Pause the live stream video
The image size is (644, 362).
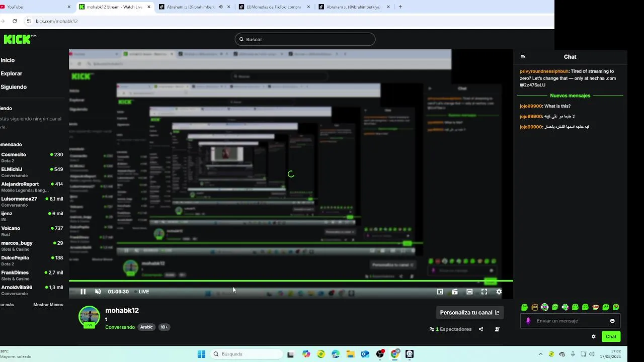click(83, 292)
